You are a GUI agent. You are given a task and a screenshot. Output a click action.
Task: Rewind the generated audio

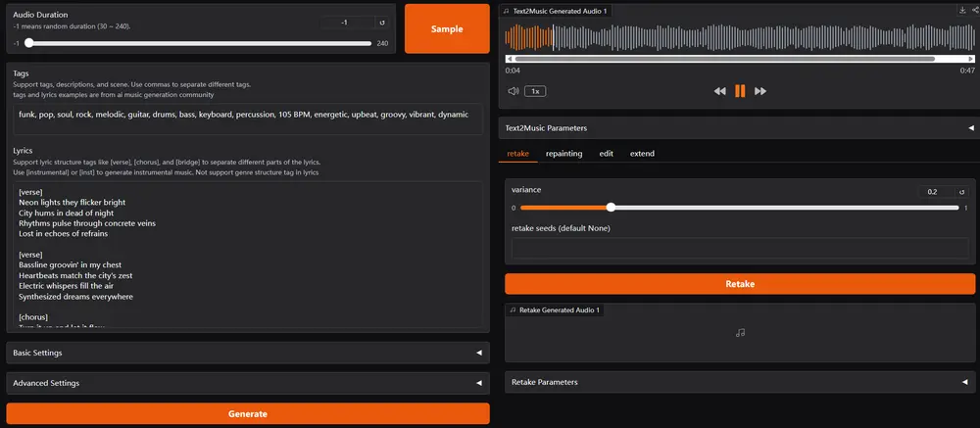coord(720,91)
